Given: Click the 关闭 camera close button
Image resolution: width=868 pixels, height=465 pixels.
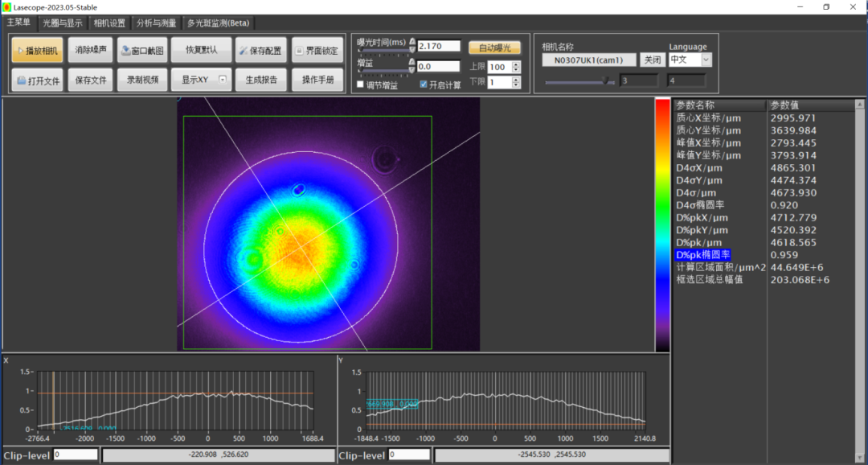Looking at the screenshot, I should pos(653,60).
